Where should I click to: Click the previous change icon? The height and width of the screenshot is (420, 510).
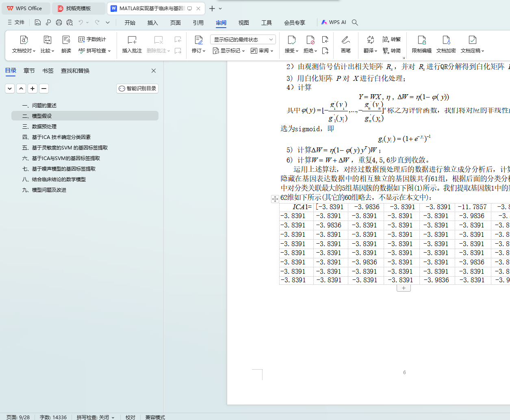pos(325,39)
